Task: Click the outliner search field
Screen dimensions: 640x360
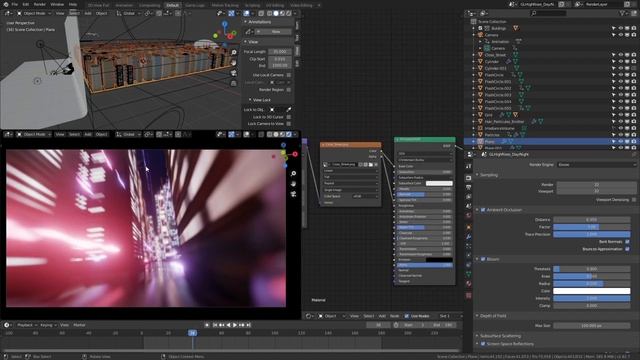Action: pos(548,13)
